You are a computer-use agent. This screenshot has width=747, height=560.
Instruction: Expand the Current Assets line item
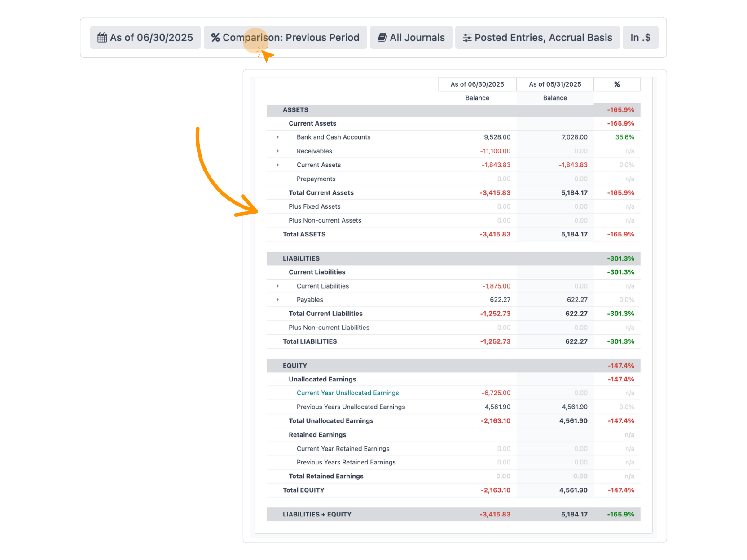pyautogui.click(x=277, y=165)
